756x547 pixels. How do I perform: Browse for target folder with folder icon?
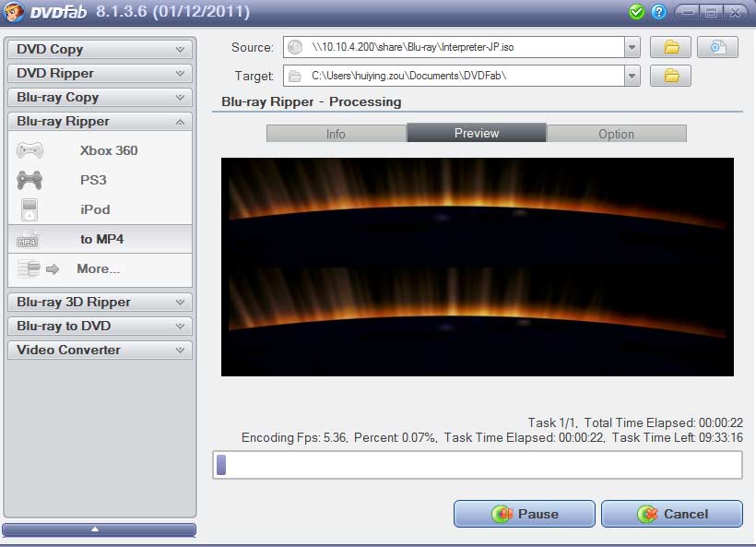670,76
